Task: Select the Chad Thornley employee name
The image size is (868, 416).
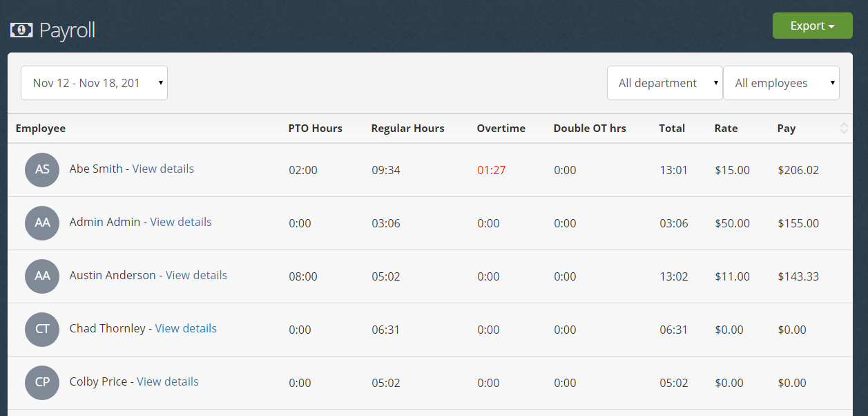Action: point(108,328)
